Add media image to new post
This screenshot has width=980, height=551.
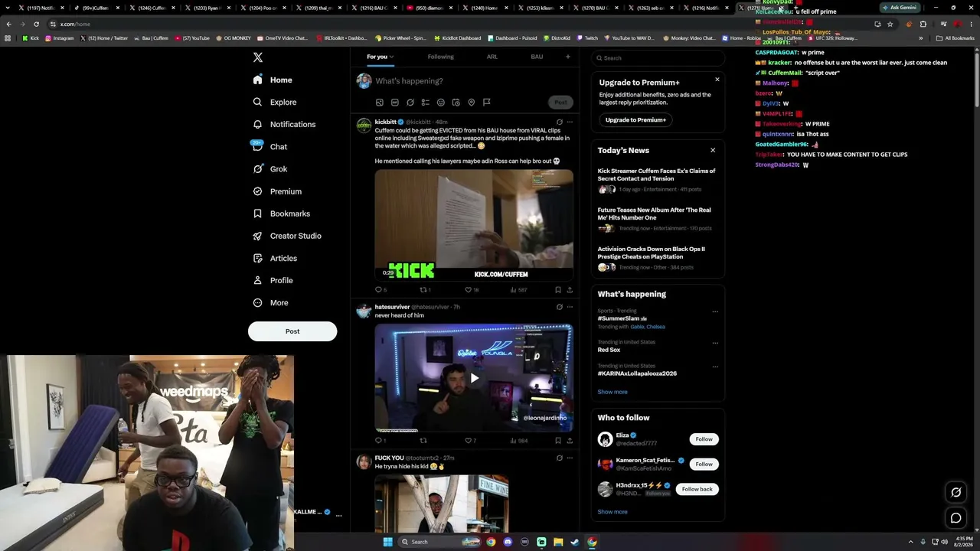click(x=379, y=103)
